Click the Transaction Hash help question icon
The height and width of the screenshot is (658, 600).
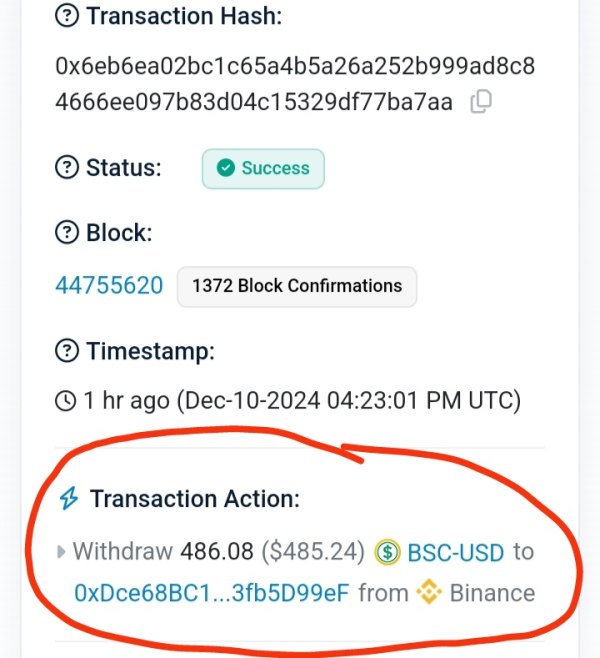click(x=67, y=16)
